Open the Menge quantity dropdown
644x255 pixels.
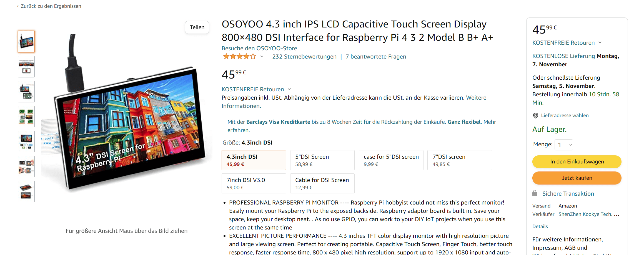564,145
